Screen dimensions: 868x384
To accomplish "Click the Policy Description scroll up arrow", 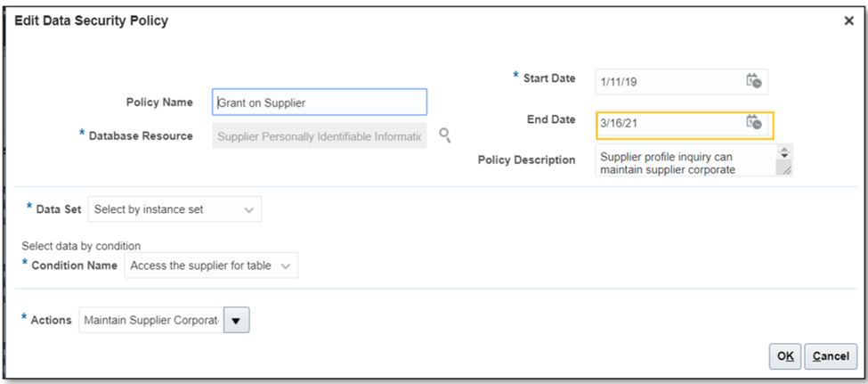I will [x=783, y=151].
